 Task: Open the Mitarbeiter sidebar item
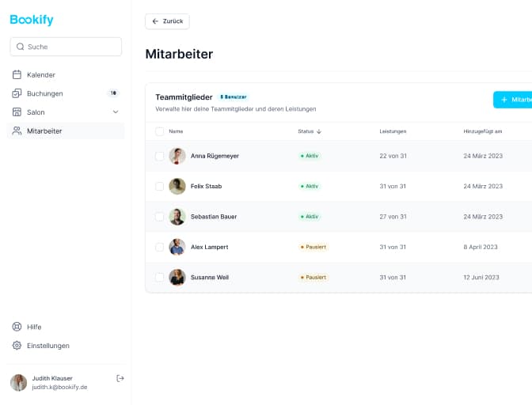pyautogui.click(x=44, y=131)
